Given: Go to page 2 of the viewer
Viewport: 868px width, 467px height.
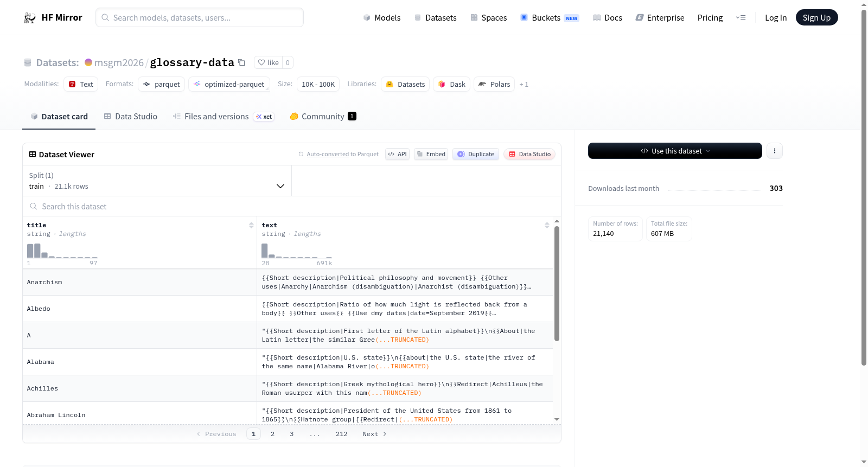Looking at the screenshot, I should 272,434.
